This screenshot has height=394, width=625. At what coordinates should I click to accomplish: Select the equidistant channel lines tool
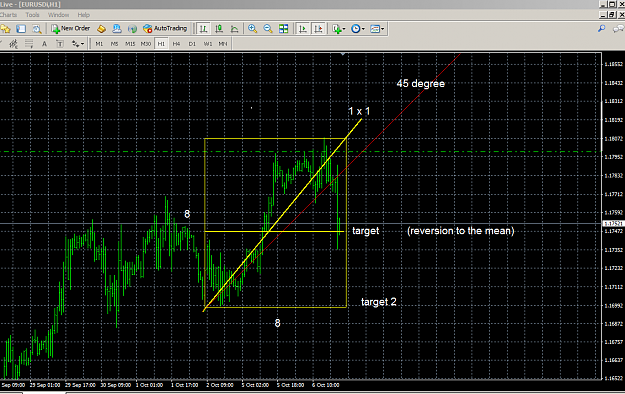[13, 43]
